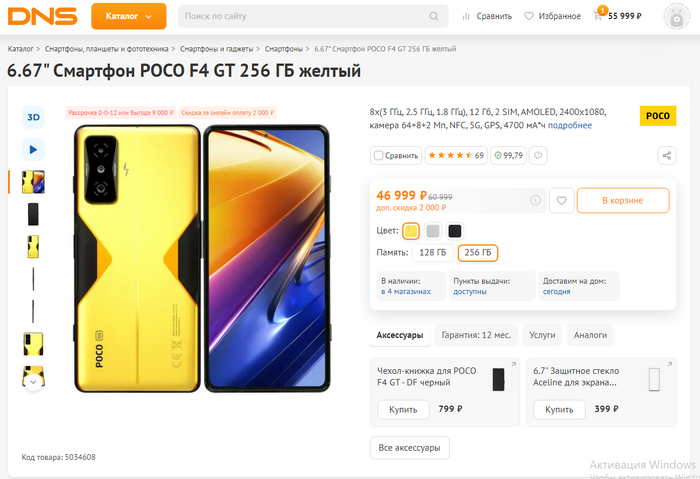Add product to favorites with heart button
Screen dimensions: 700x479
tap(562, 201)
